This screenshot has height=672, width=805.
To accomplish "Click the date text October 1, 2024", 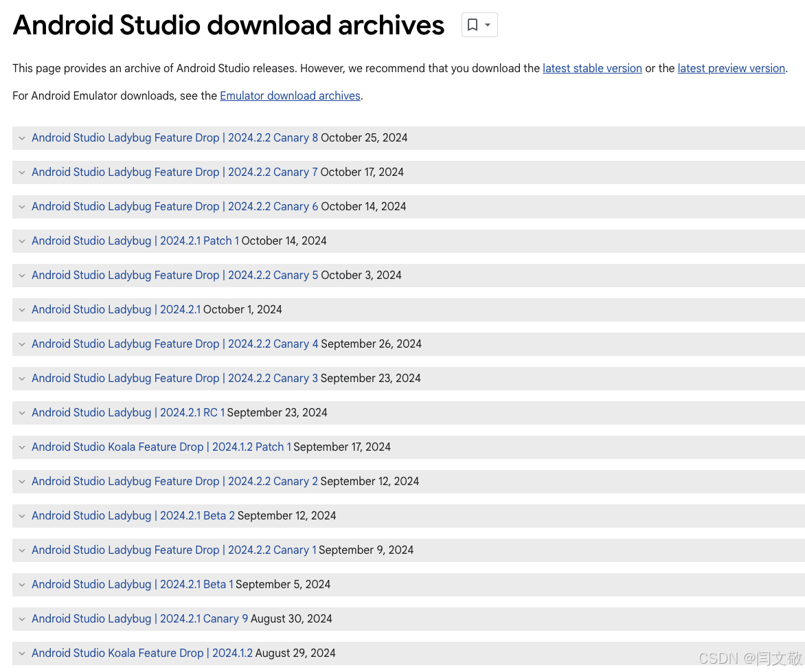I will coord(242,310).
